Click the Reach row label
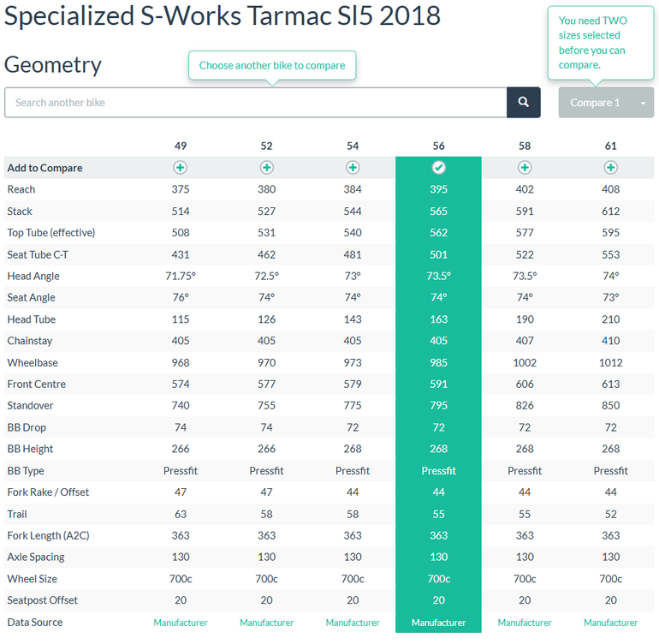The image size is (659, 644). click(x=21, y=189)
